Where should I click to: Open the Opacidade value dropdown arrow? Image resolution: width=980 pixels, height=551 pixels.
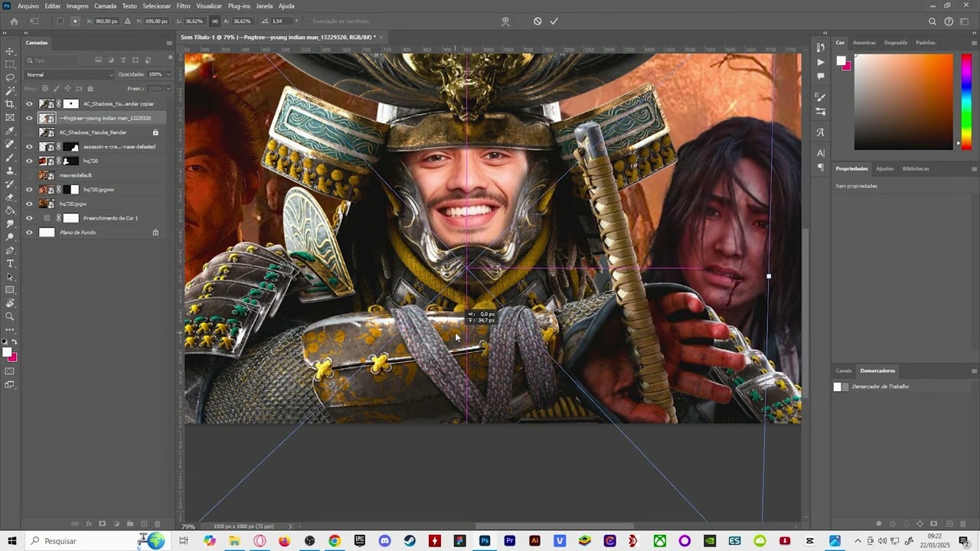pyautogui.click(x=168, y=74)
